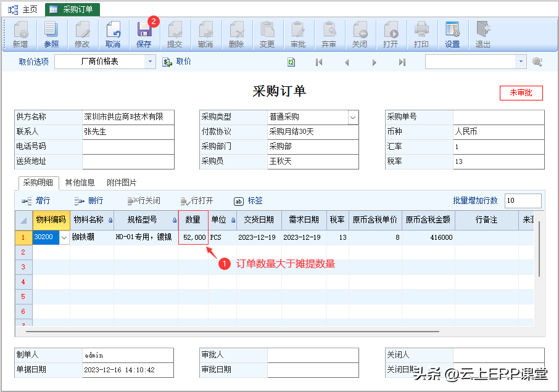Viewport: 559px width, 392px height.
Task: Click the grid select-all corner cell
Action: point(23,220)
